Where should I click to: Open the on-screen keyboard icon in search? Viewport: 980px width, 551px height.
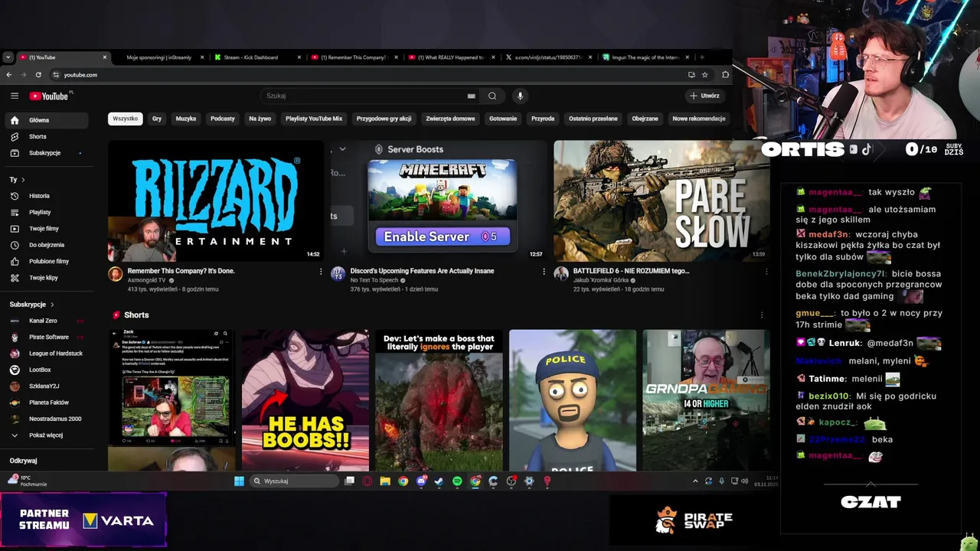[x=472, y=96]
